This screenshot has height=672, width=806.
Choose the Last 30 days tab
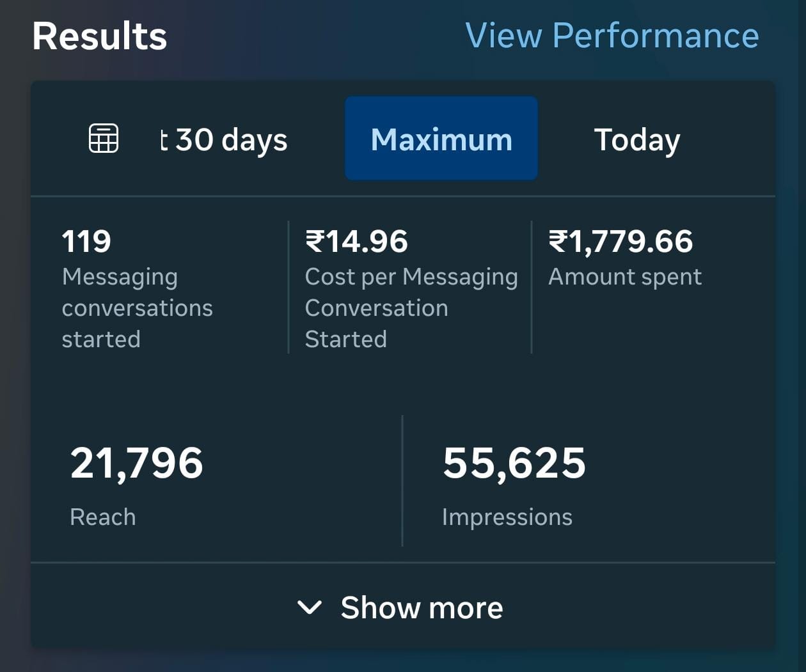pos(224,138)
